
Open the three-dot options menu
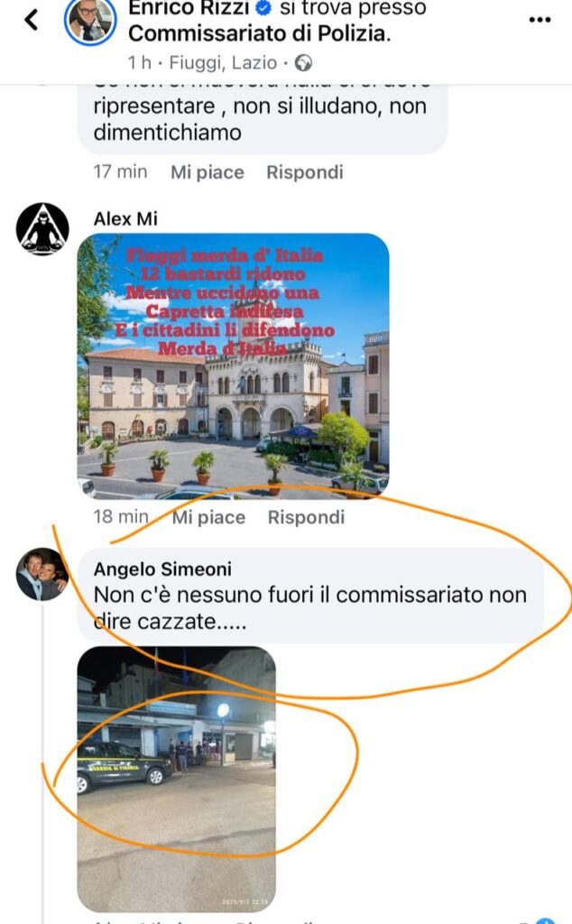(x=540, y=20)
